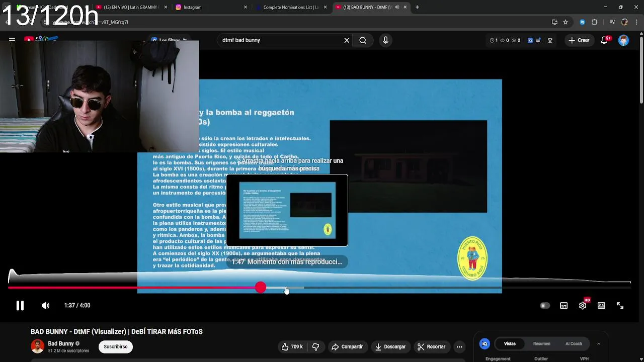Open browser extensions puzzle icon
The image size is (644, 362).
tap(594, 22)
